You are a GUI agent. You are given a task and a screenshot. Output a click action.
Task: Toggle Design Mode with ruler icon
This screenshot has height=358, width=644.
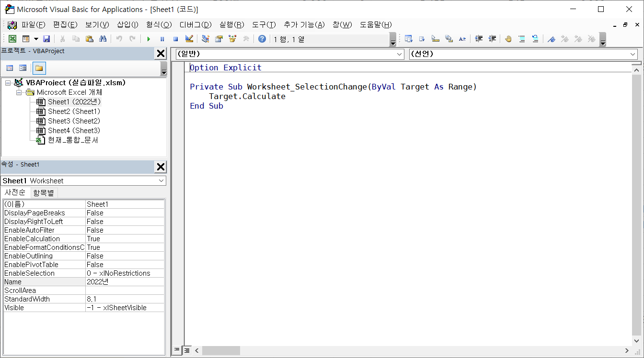189,39
